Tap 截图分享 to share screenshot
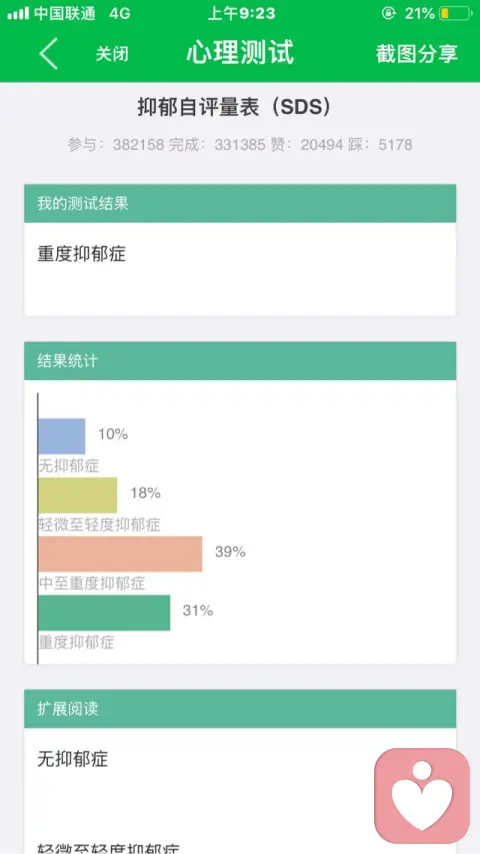 [417, 53]
